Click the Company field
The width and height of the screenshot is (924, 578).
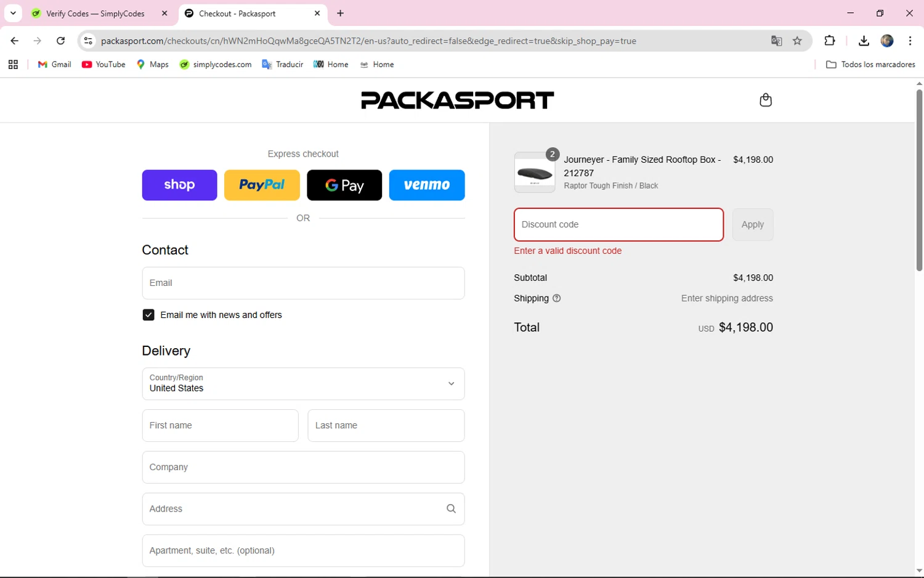[303, 467]
